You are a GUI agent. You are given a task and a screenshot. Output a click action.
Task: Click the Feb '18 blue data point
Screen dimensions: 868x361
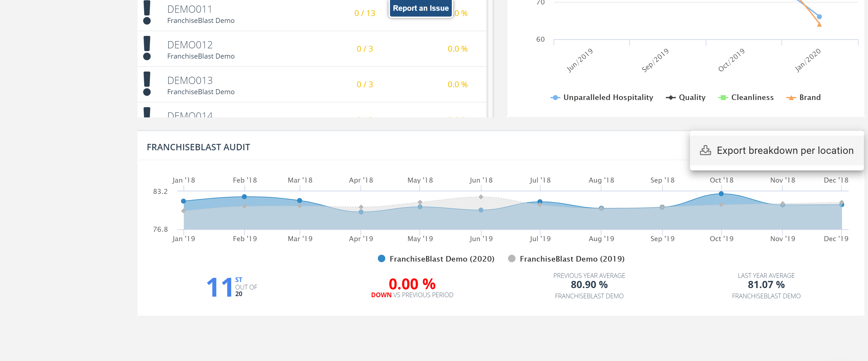tap(244, 196)
